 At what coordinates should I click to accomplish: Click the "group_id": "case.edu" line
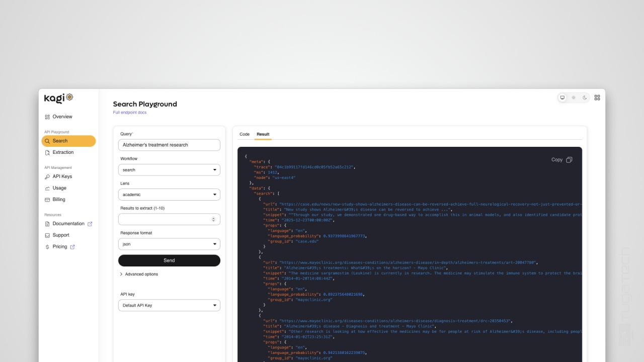(292, 241)
